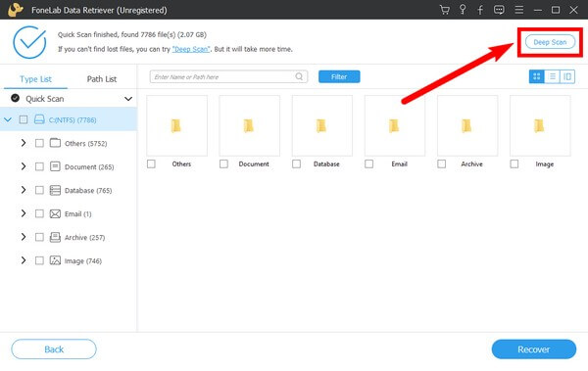Open the Others folder thumbnail
The height and width of the screenshot is (371, 588).
(176, 125)
